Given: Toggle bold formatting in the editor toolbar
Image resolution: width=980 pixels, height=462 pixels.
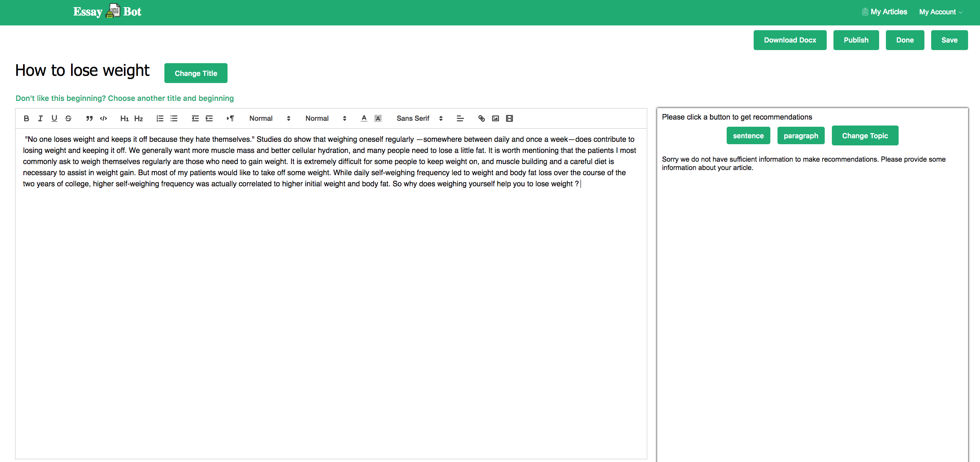Looking at the screenshot, I should [26, 118].
